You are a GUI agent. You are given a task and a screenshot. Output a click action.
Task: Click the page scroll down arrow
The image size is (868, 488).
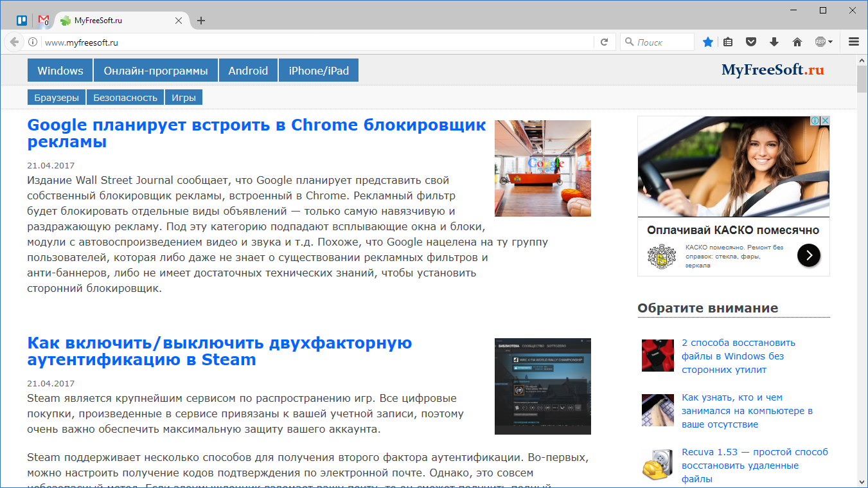point(862,482)
